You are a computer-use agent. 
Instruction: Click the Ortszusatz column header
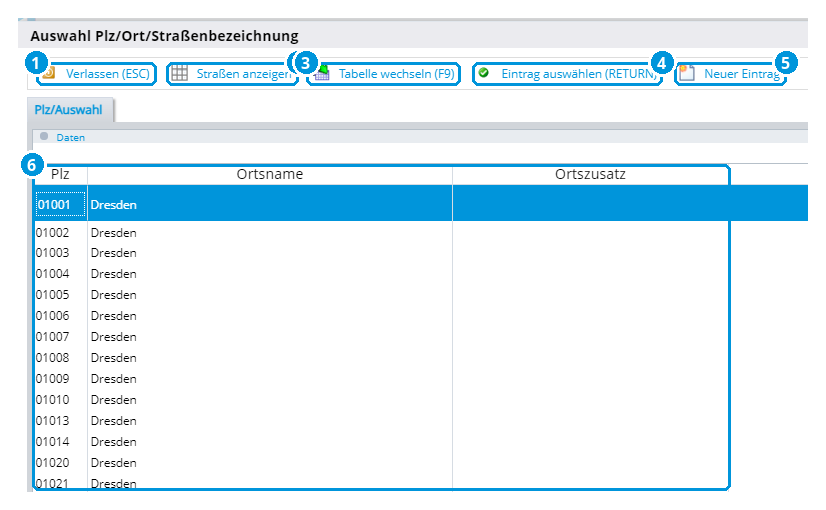coord(590,174)
